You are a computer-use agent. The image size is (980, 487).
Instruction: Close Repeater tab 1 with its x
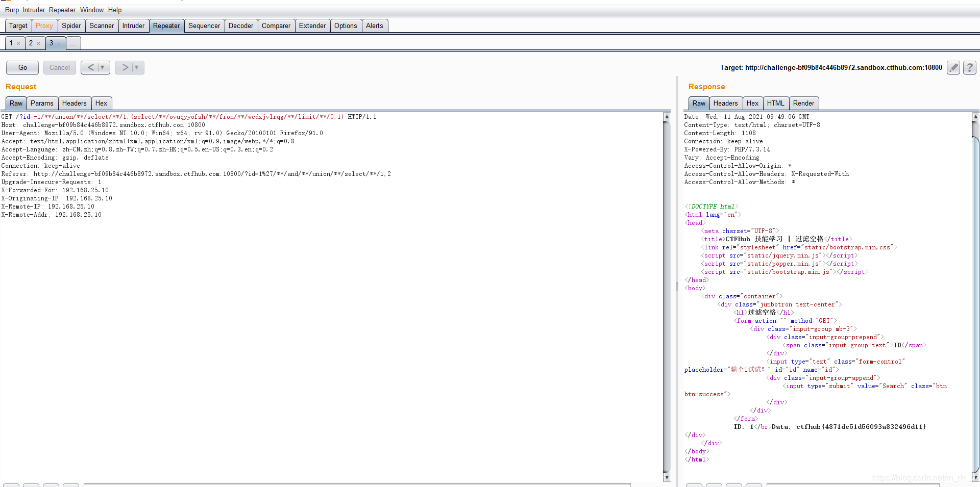pyautogui.click(x=19, y=44)
